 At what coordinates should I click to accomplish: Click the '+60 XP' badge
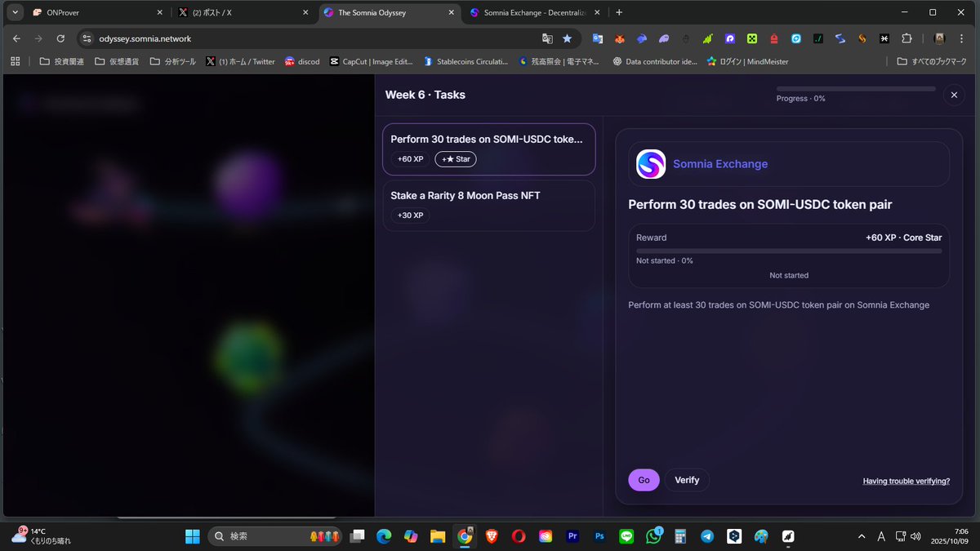click(x=410, y=159)
